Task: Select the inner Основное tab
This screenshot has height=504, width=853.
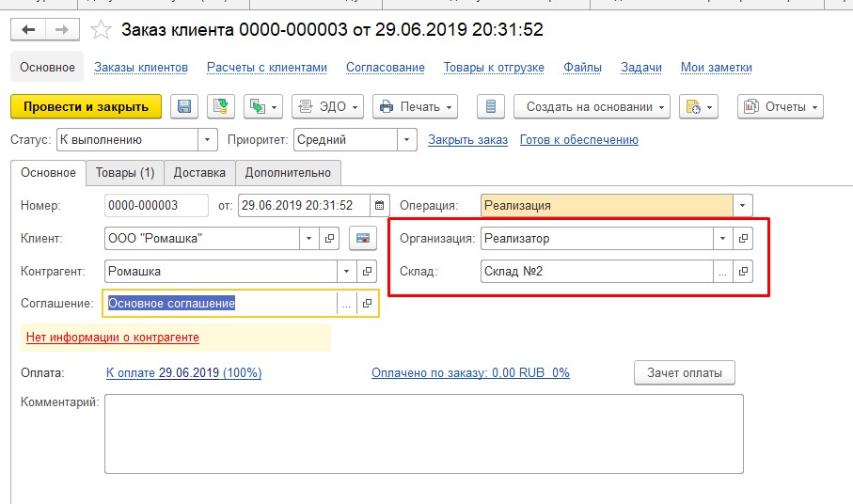Action: tap(48, 173)
